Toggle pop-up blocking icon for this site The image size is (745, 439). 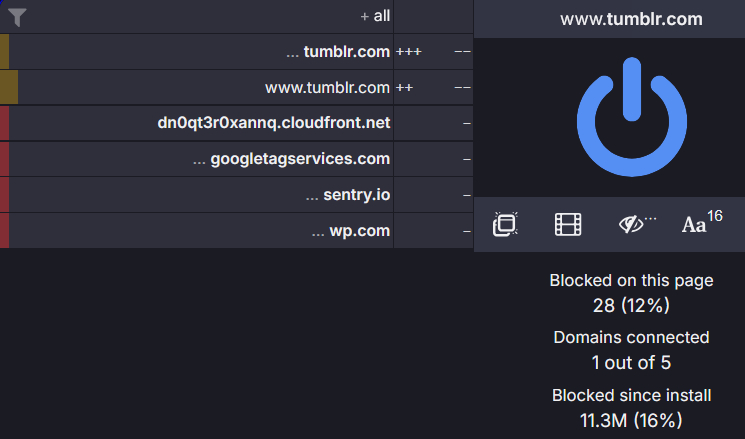(505, 225)
